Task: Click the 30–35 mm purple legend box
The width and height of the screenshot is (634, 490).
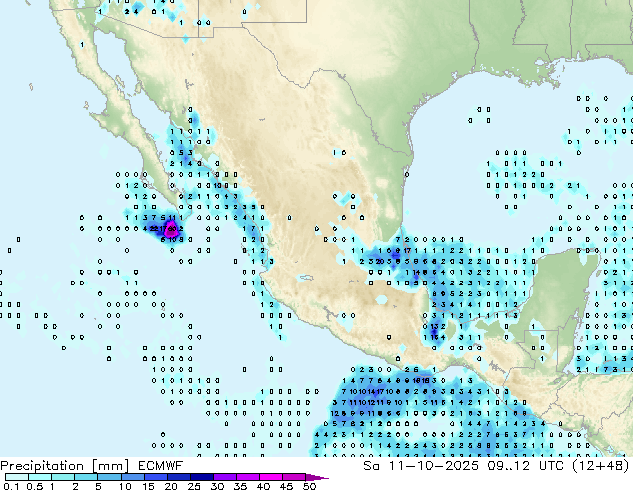Action: (x=224, y=477)
